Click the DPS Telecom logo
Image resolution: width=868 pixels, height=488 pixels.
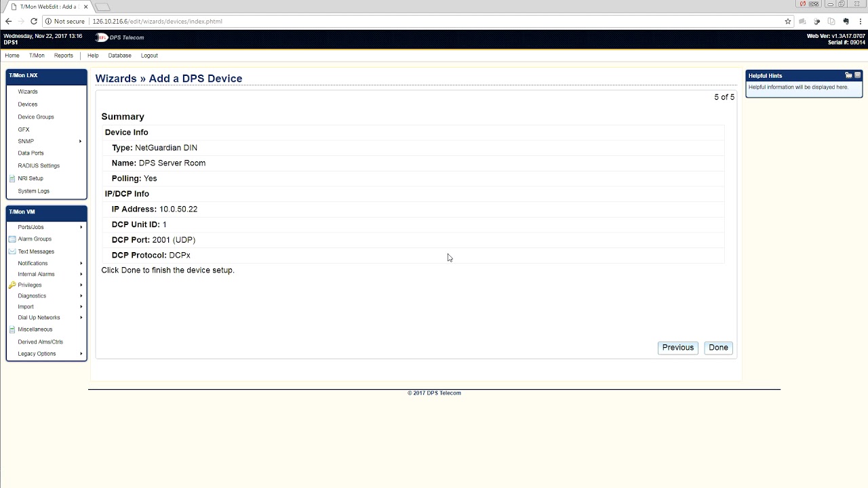(x=119, y=37)
